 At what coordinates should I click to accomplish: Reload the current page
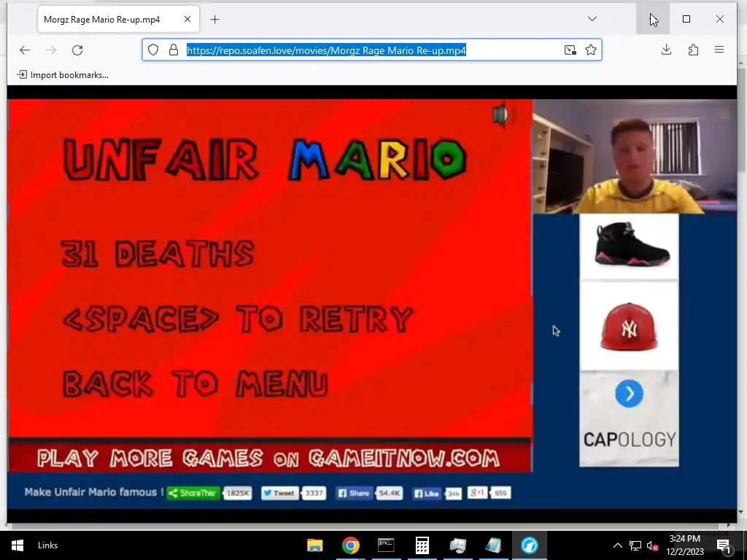coord(77,50)
